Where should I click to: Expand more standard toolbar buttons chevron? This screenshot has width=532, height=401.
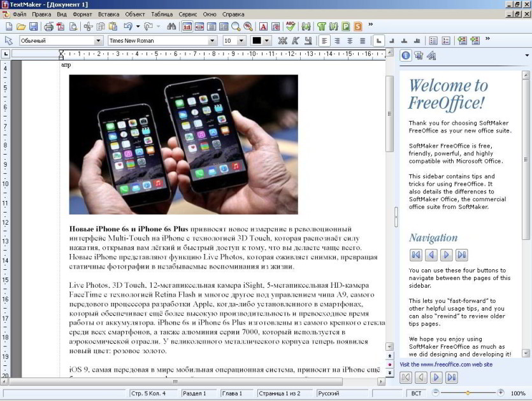pyautogui.click(x=371, y=24)
